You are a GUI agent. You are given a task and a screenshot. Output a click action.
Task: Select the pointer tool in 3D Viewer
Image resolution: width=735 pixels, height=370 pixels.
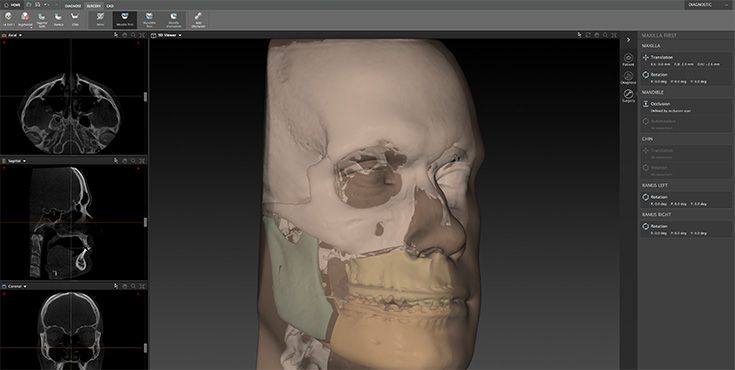[x=579, y=35]
